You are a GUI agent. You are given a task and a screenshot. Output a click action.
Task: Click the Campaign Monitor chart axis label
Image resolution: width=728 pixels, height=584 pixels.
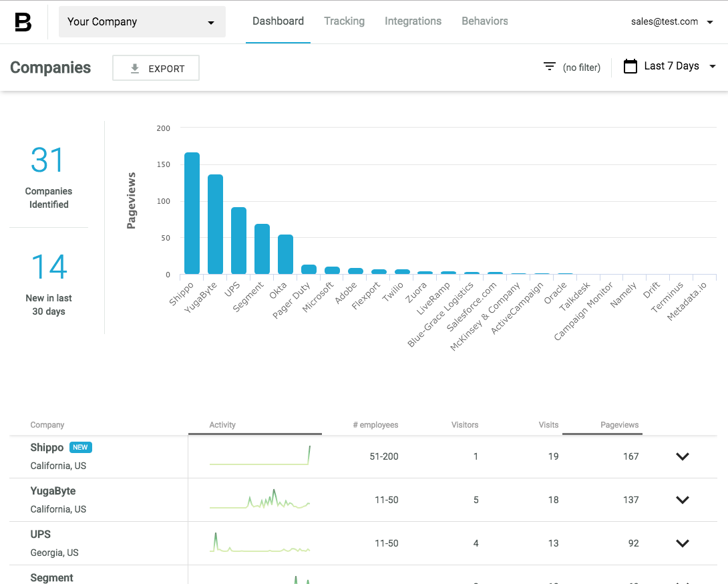point(583,311)
